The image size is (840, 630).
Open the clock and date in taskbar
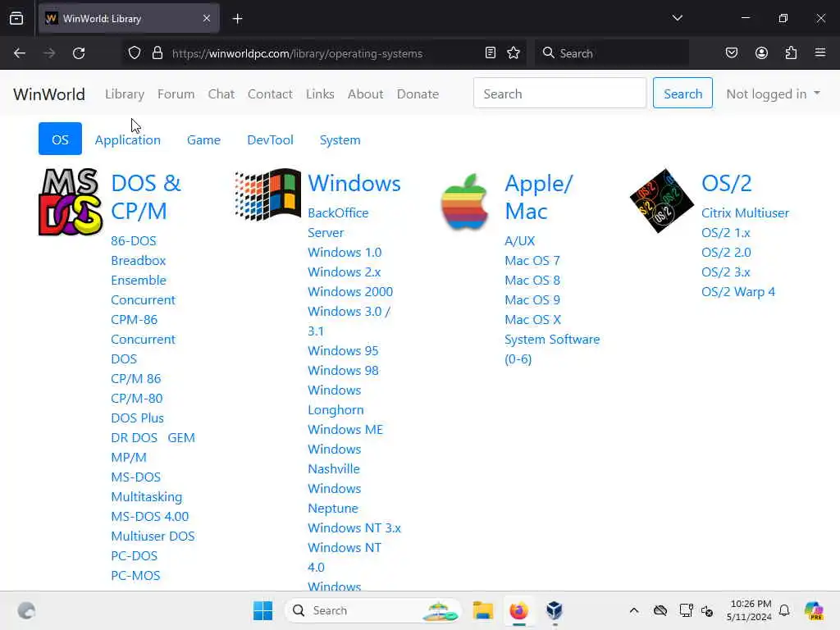pos(750,610)
